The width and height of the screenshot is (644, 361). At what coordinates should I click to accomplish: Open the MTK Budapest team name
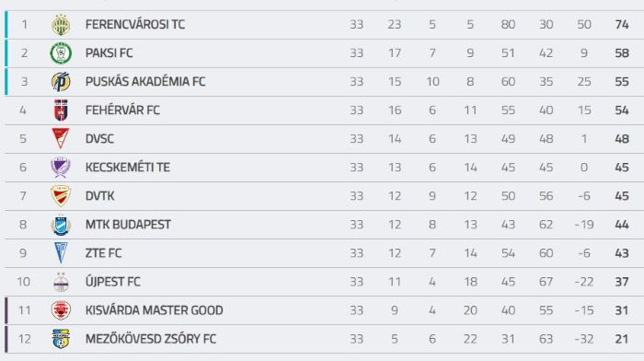click(x=128, y=225)
